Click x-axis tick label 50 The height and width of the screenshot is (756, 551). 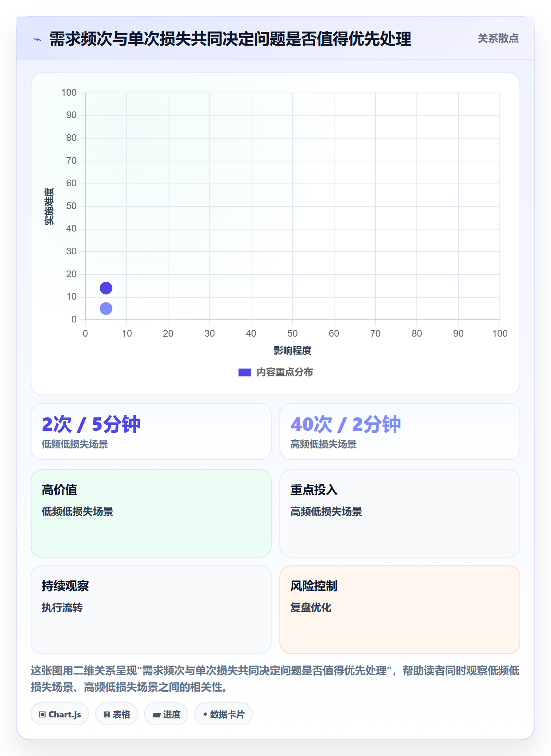tap(292, 334)
